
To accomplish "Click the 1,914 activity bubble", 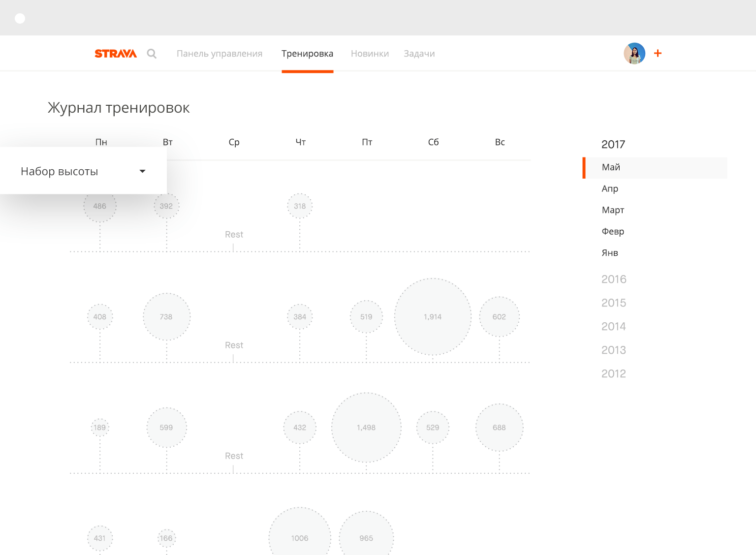I will 433,316.
